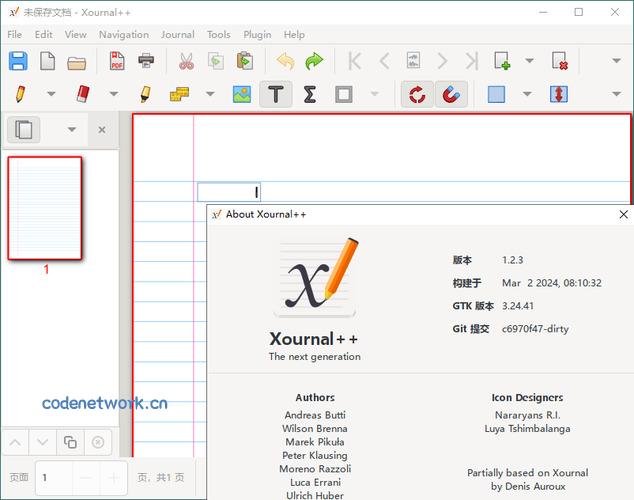Click the blue color swatch button
The image size is (634, 500).
click(496, 95)
